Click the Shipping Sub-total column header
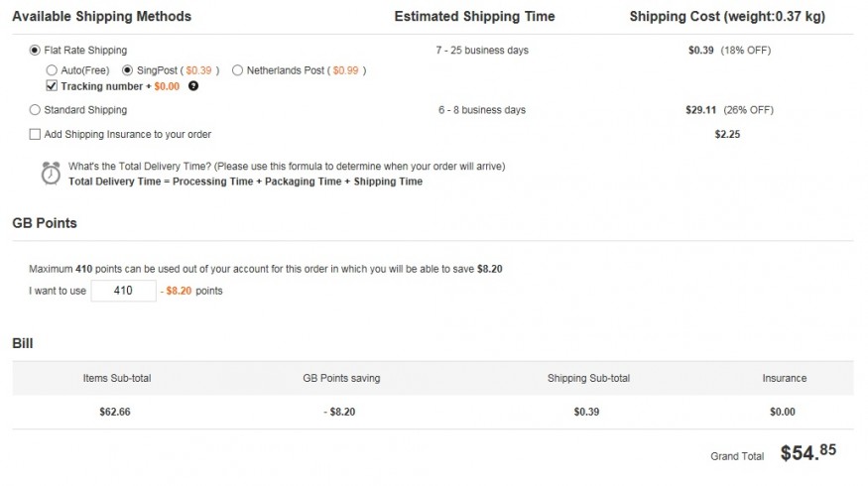Screen dimensions: 868x486 click(588, 378)
